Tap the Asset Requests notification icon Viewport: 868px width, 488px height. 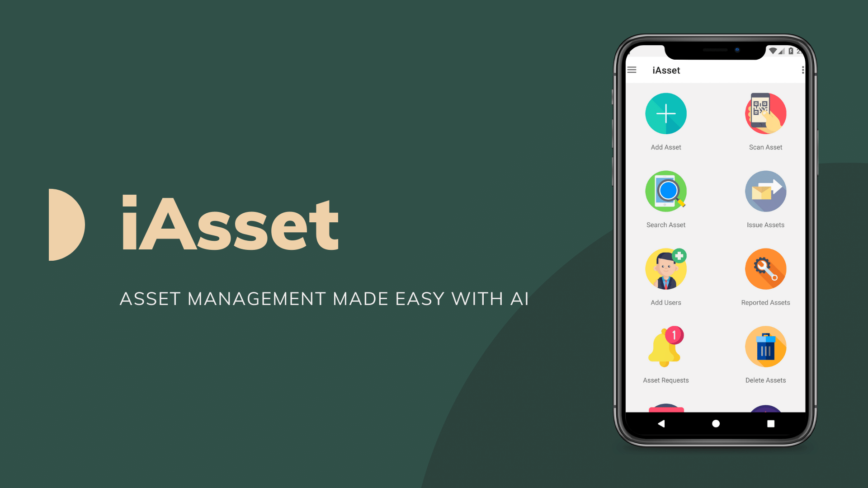tap(665, 347)
